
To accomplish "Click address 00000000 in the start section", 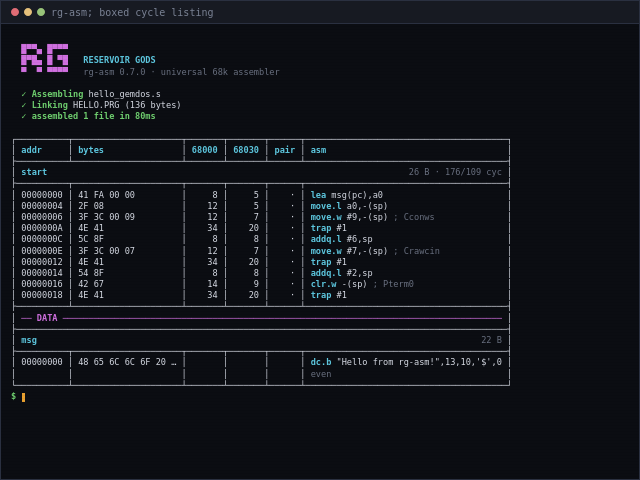I will [42, 195].
